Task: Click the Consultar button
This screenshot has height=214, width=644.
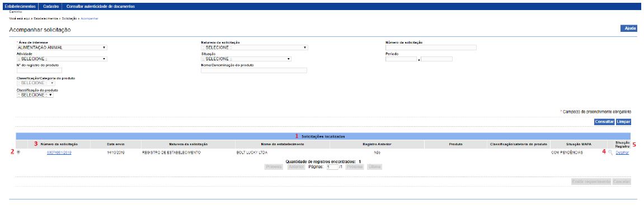Action: coord(605,122)
